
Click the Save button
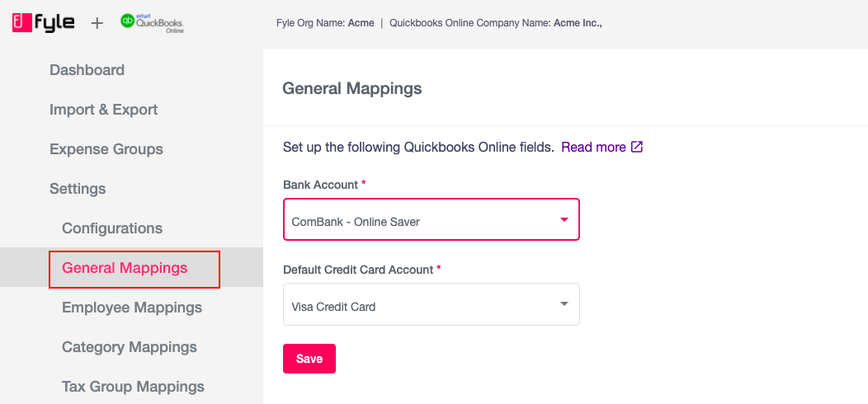pos(309,359)
